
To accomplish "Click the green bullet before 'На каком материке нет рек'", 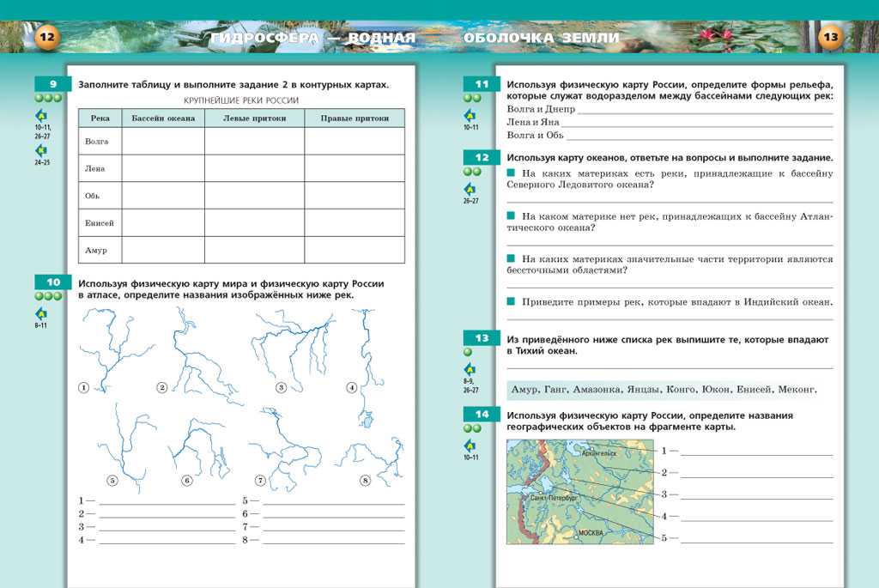I will tap(511, 215).
